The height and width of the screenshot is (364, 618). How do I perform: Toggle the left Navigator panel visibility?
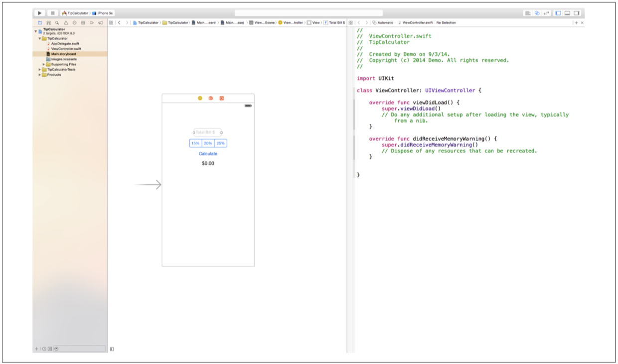pyautogui.click(x=558, y=13)
